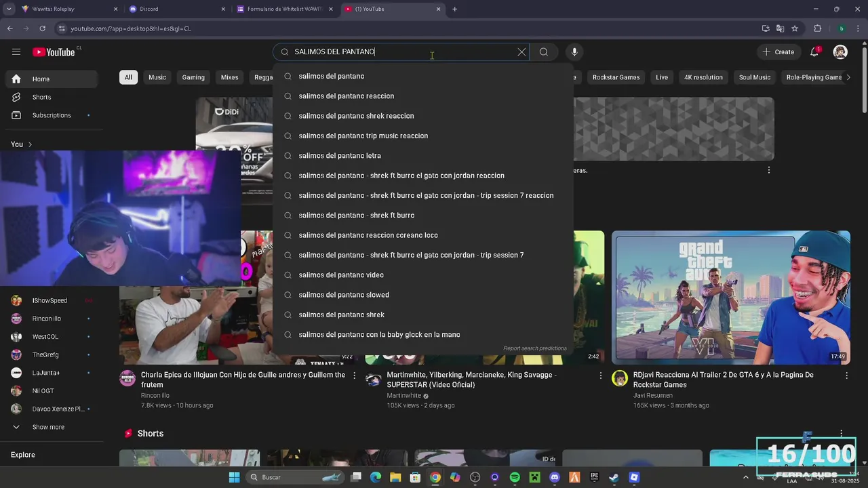This screenshot has height=488, width=868.
Task: Open the Javi Resumen channel avatar
Action: 620,378
